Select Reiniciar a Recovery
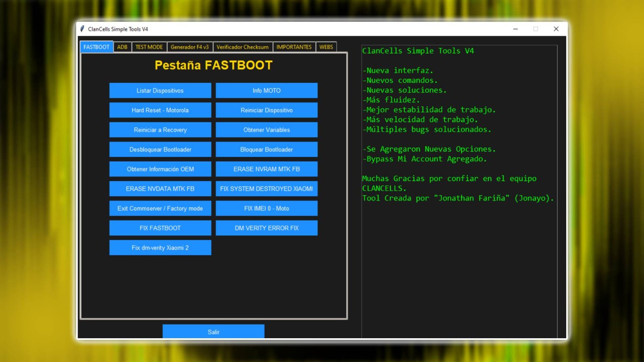 click(x=160, y=130)
